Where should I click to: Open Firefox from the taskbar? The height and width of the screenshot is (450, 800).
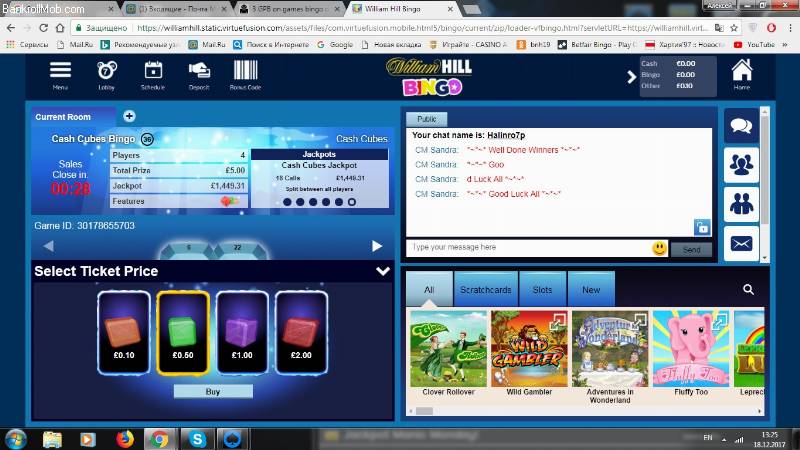tap(124, 439)
